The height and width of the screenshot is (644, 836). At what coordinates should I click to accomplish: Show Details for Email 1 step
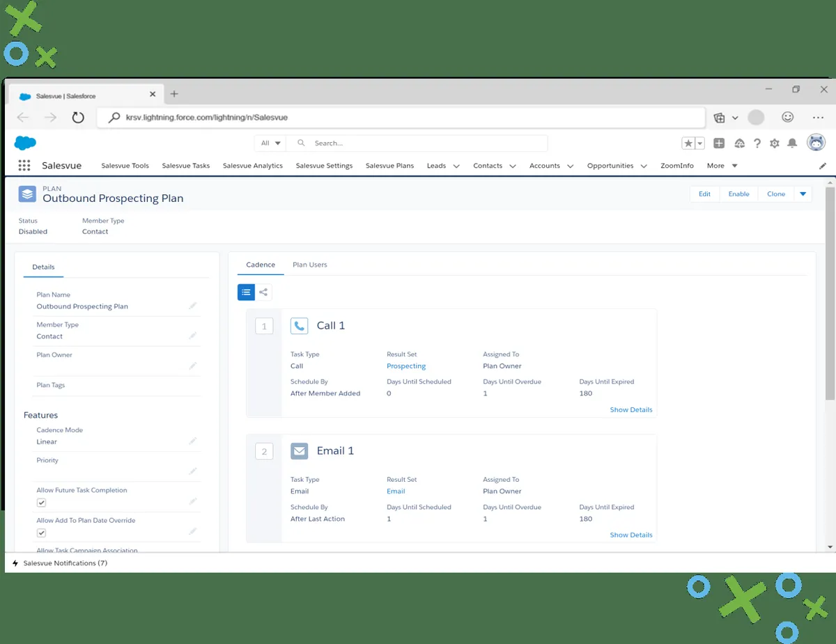[x=631, y=535]
